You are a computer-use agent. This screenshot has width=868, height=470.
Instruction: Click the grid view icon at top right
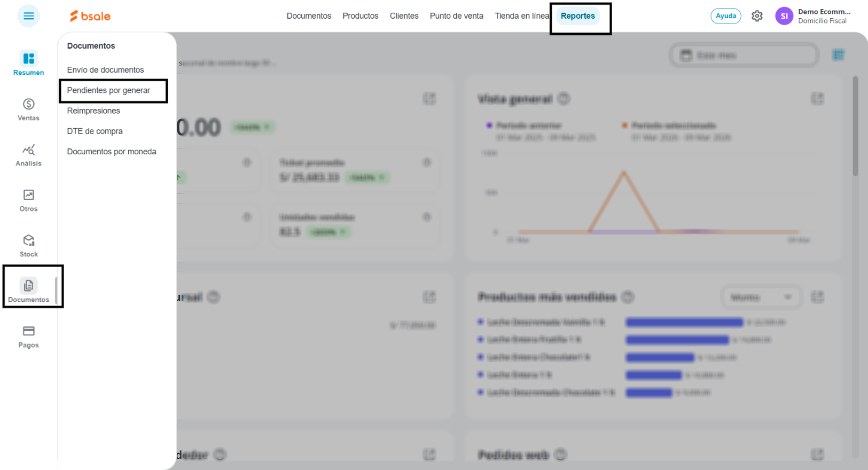(838, 55)
